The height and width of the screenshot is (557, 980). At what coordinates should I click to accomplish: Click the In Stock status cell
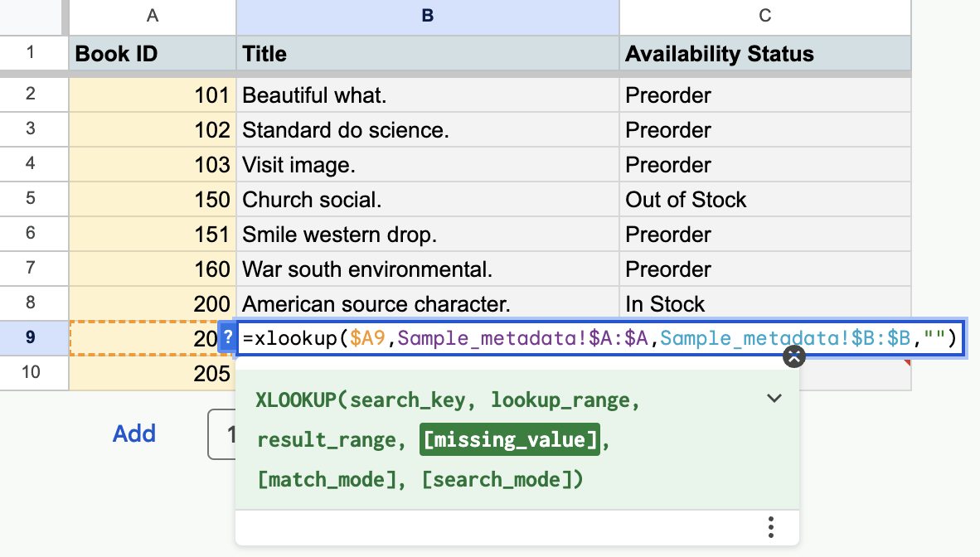pyautogui.click(x=764, y=304)
